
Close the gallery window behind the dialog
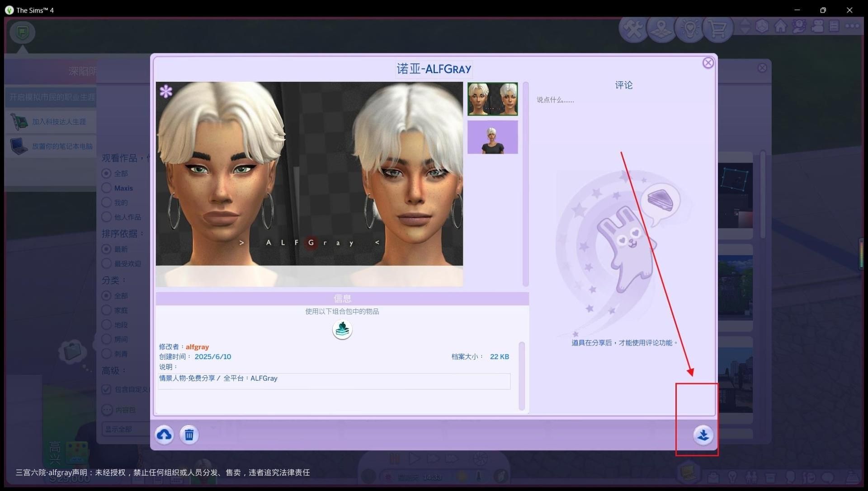click(x=762, y=68)
